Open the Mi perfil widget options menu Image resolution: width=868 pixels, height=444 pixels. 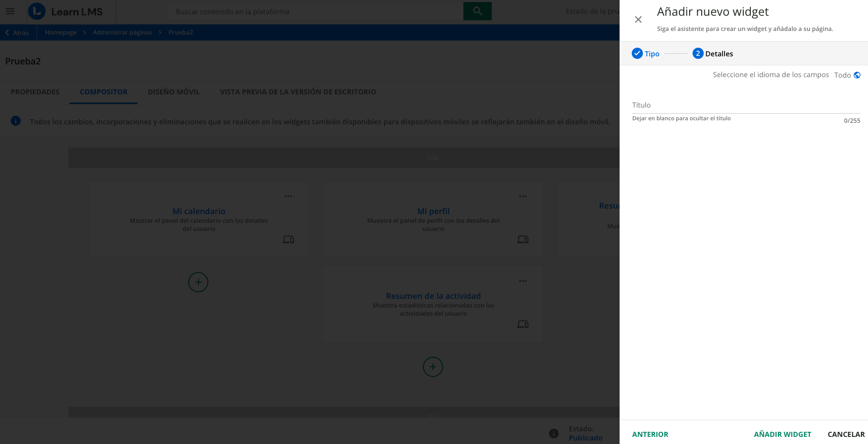(523, 196)
